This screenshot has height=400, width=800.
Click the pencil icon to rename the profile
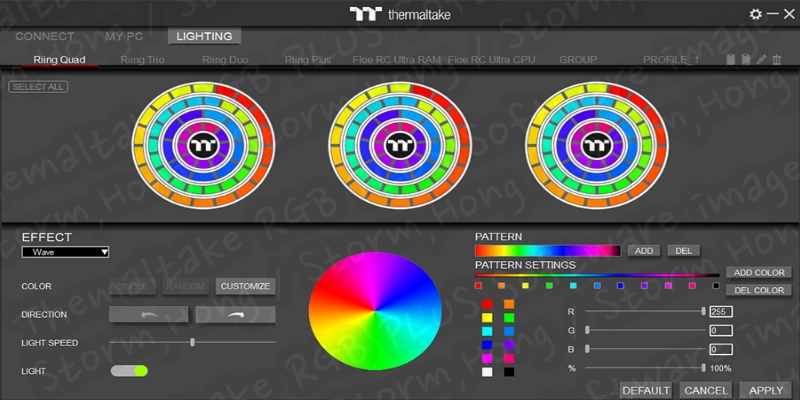pos(761,60)
